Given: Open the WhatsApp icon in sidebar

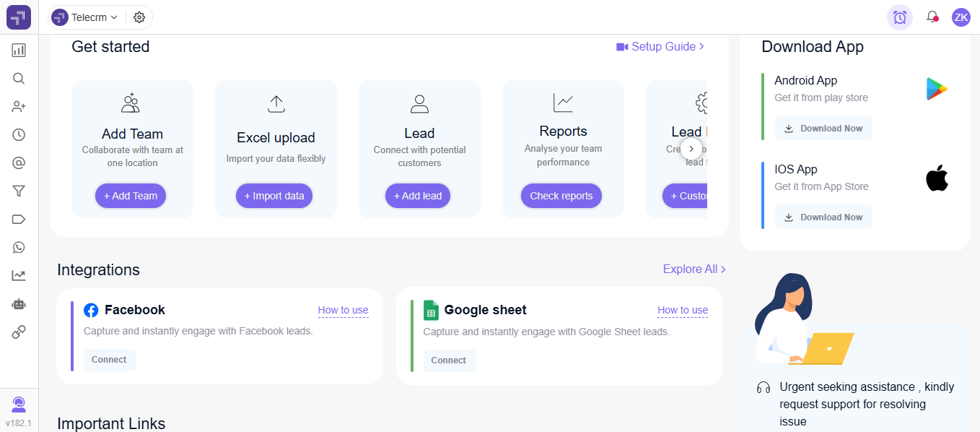Looking at the screenshot, I should (x=18, y=247).
